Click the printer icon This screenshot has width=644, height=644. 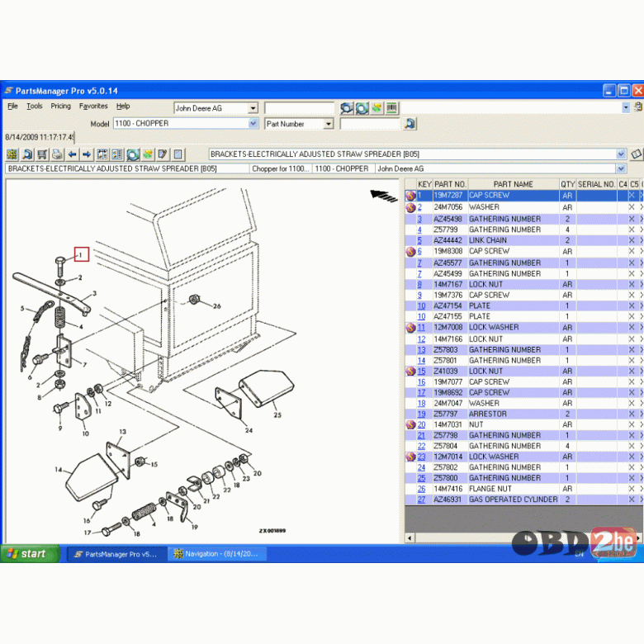pyautogui.click(x=57, y=154)
